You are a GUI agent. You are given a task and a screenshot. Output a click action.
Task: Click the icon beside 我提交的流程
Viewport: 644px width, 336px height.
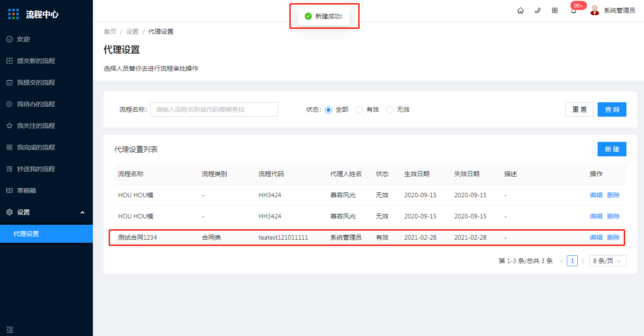9,82
